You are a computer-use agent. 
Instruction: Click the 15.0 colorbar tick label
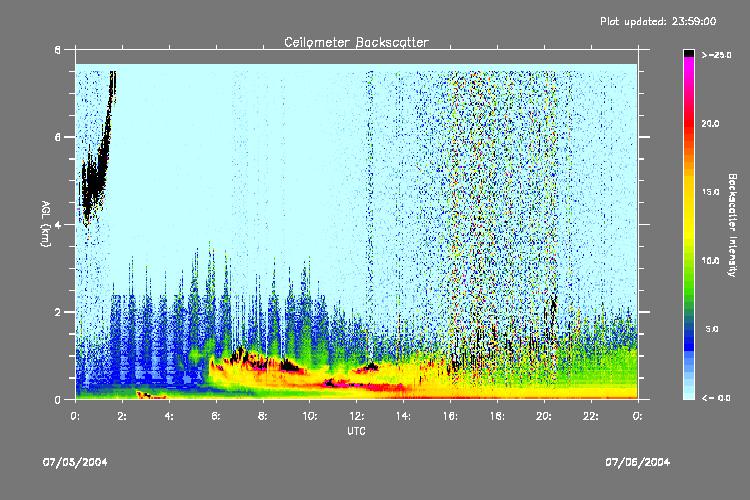pyautogui.click(x=710, y=192)
